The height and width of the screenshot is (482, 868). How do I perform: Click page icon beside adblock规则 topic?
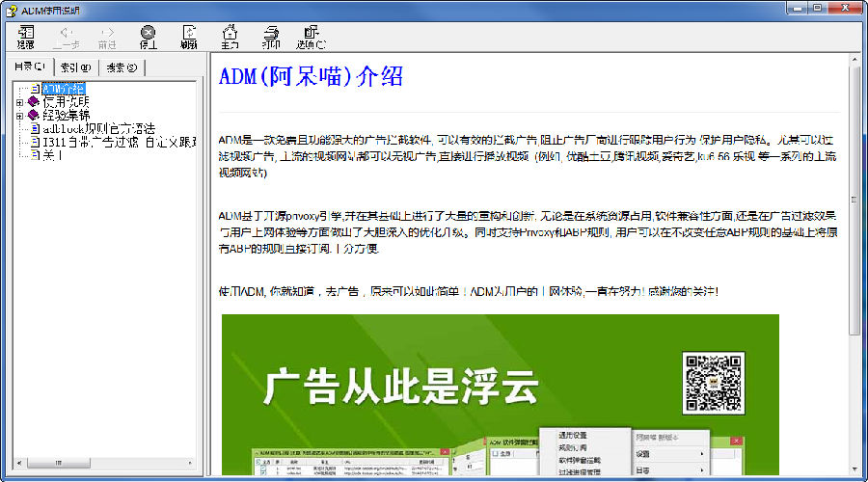(35, 128)
